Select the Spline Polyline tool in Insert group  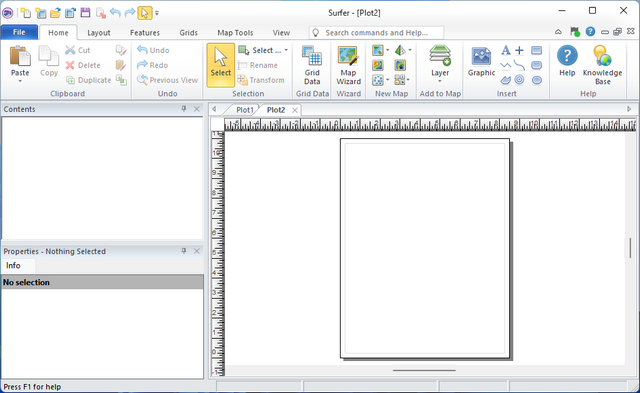pyautogui.click(x=519, y=65)
